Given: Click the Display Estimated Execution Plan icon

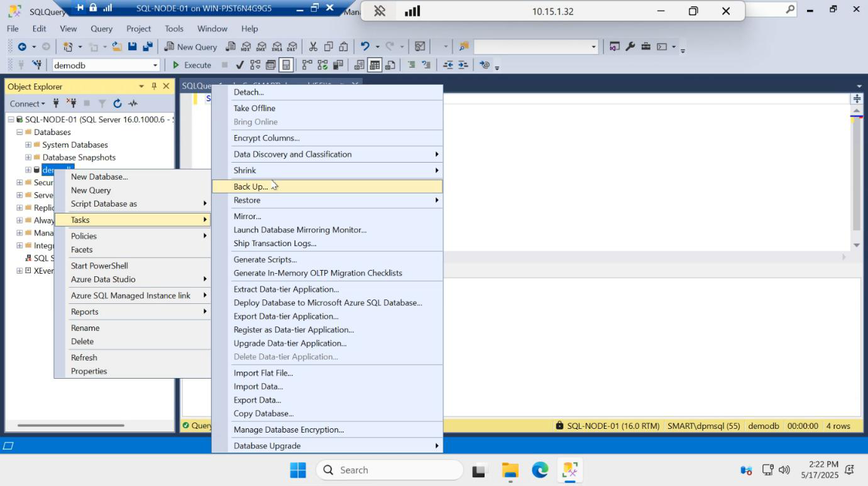Looking at the screenshot, I should click(x=255, y=65).
